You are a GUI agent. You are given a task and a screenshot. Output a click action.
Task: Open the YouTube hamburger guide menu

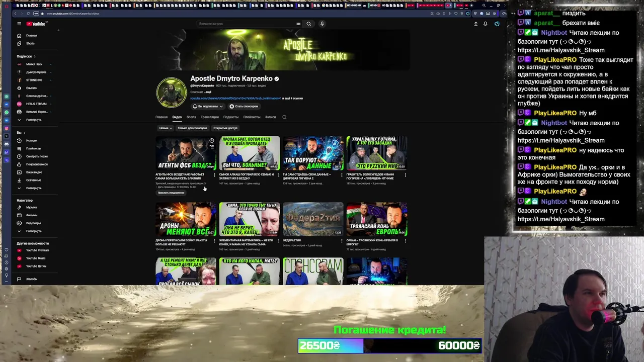pos(19,24)
